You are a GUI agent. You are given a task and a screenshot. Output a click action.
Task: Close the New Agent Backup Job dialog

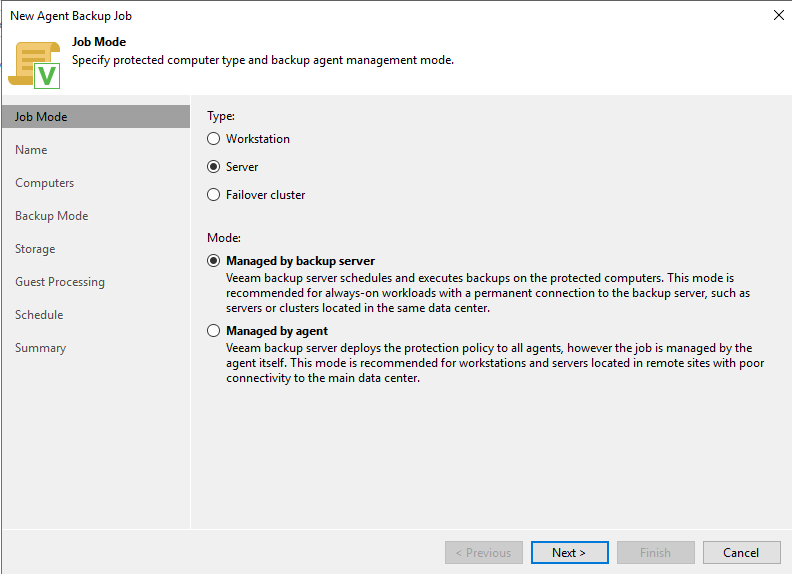tap(778, 15)
